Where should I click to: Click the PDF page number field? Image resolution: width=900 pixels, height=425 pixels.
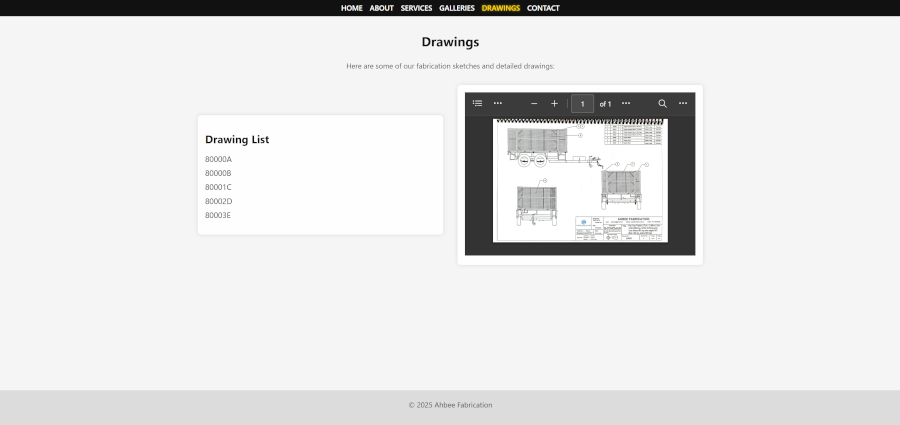(x=582, y=103)
